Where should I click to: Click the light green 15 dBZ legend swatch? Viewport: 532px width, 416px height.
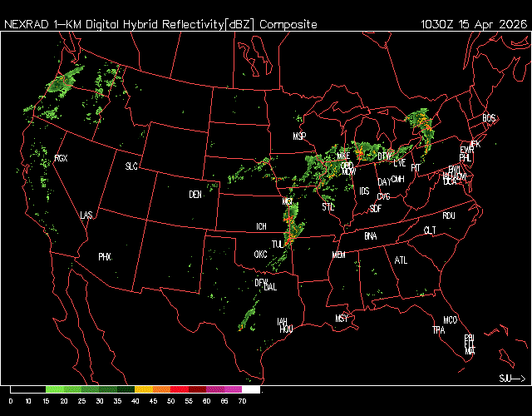(x=55, y=389)
